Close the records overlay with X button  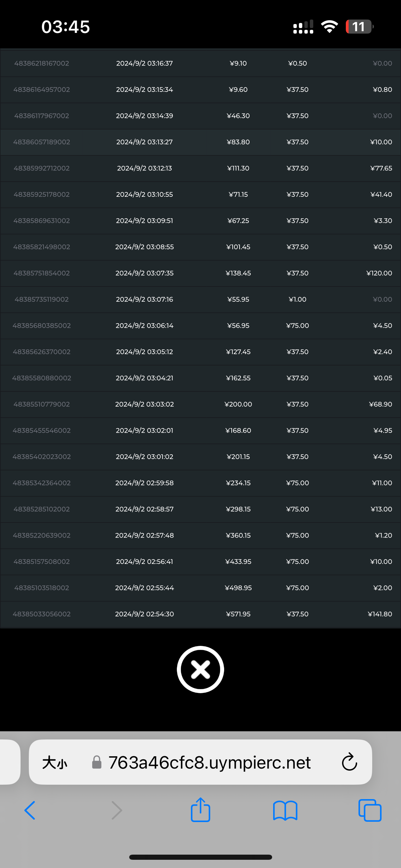(200, 670)
